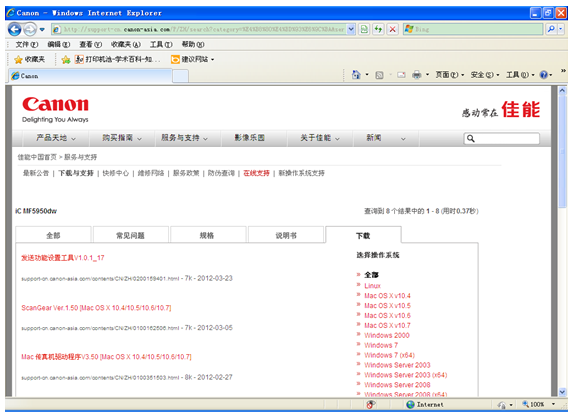576x419 pixels.
Task: Open the 关于佳能 navigation menu
Action: (320, 138)
